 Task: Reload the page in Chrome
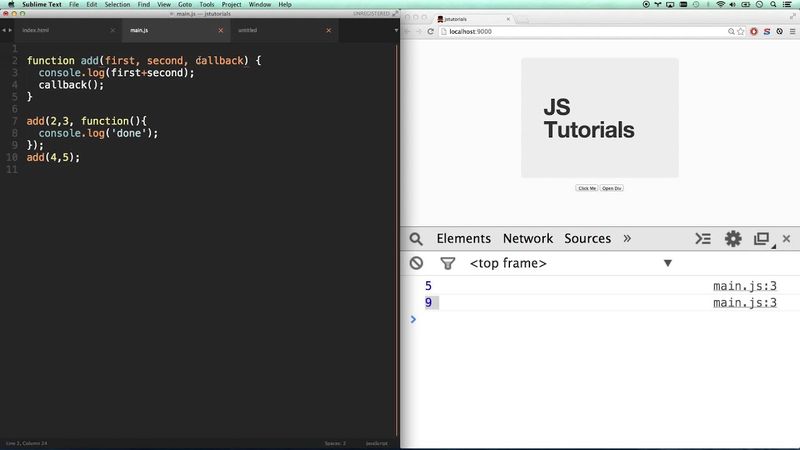coord(430,32)
